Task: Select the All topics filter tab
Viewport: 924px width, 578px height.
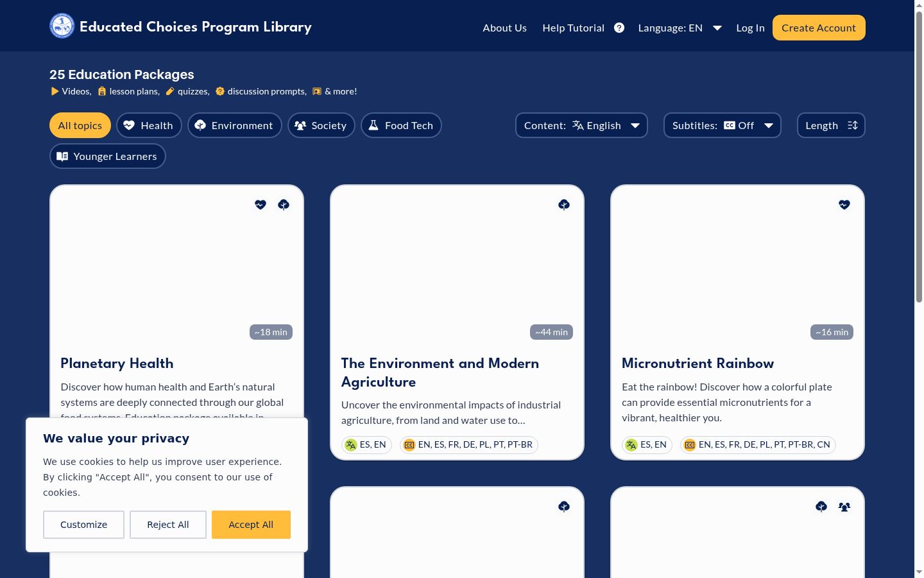Action: (80, 125)
